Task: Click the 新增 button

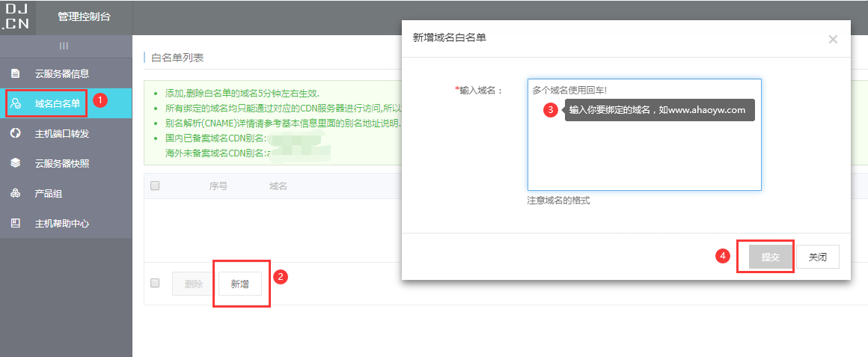Action: 239,284
